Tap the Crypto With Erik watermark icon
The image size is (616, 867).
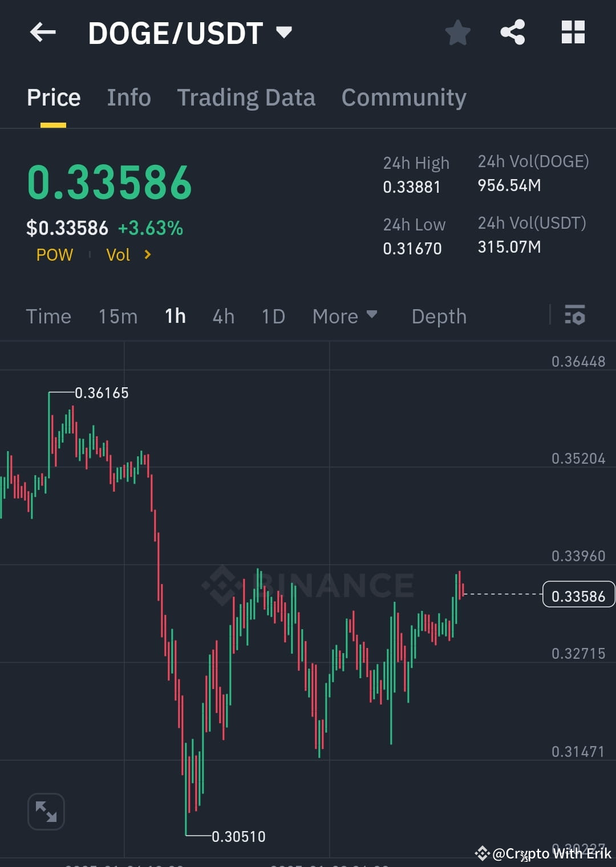click(x=482, y=854)
